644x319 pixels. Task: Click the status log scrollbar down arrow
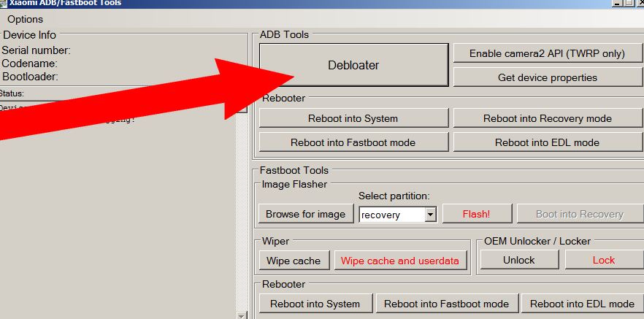242,315
